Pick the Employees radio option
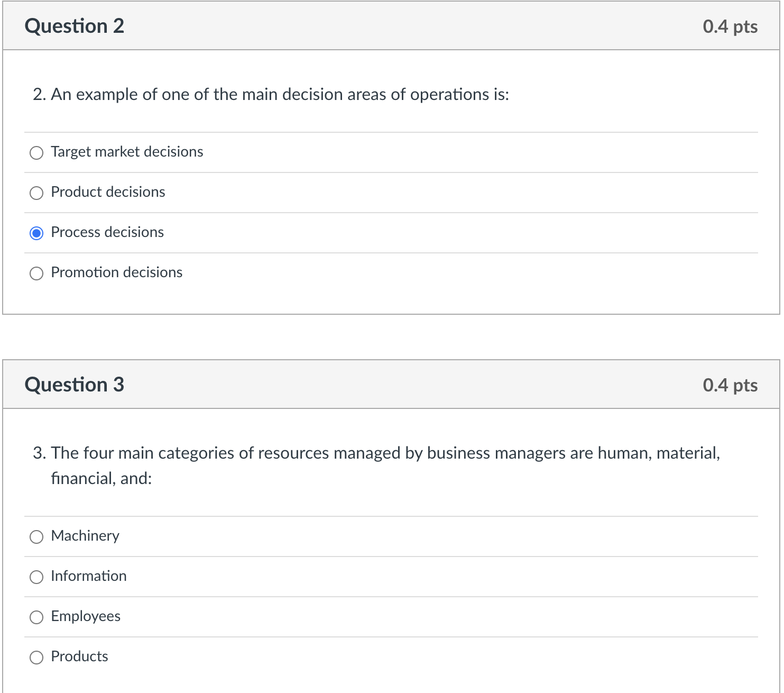 click(36, 617)
